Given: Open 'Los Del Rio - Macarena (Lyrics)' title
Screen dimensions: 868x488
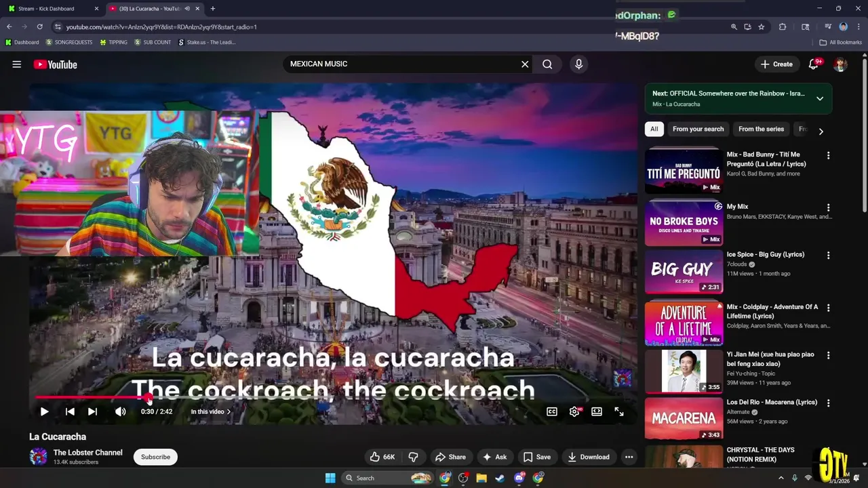Looking at the screenshot, I should coord(772,402).
